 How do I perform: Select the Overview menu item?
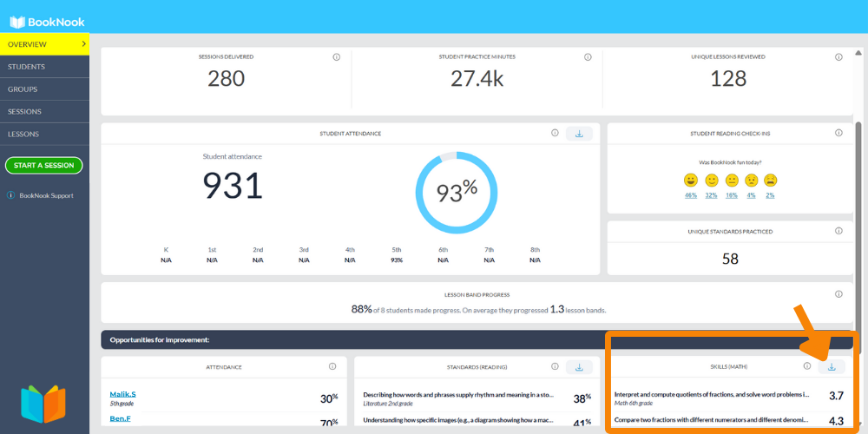click(x=44, y=44)
